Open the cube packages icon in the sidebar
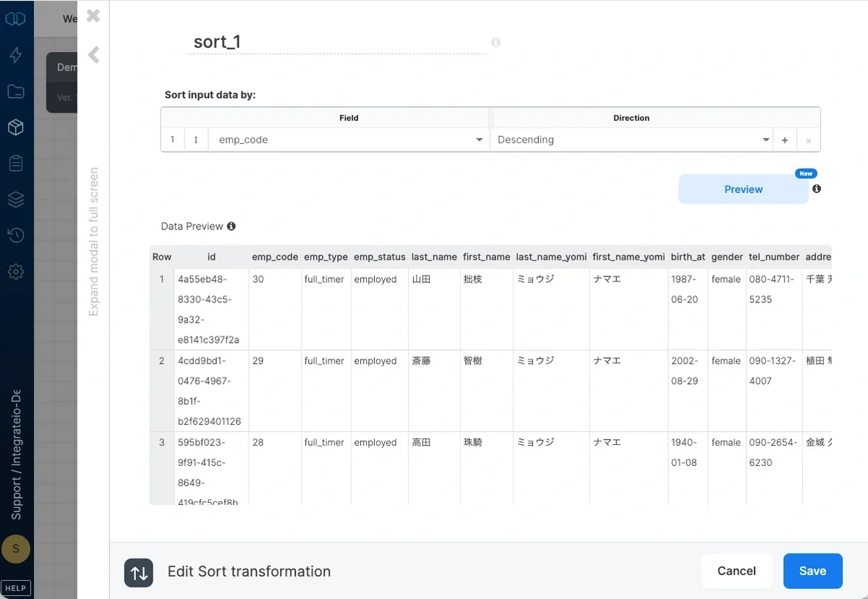The height and width of the screenshot is (599, 868). (x=16, y=127)
